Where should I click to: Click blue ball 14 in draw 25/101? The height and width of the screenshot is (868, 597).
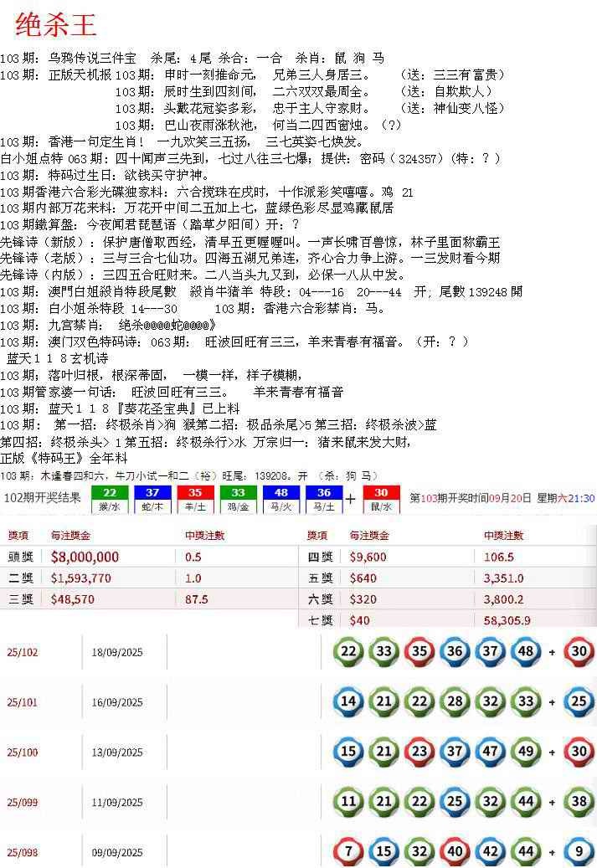pos(349,701)
